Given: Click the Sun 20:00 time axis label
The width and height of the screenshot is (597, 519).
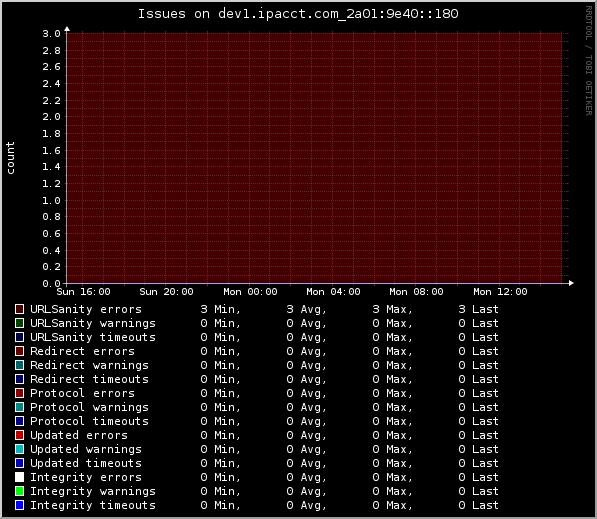Looking at the screenshot, I should [x=166, y=292].
